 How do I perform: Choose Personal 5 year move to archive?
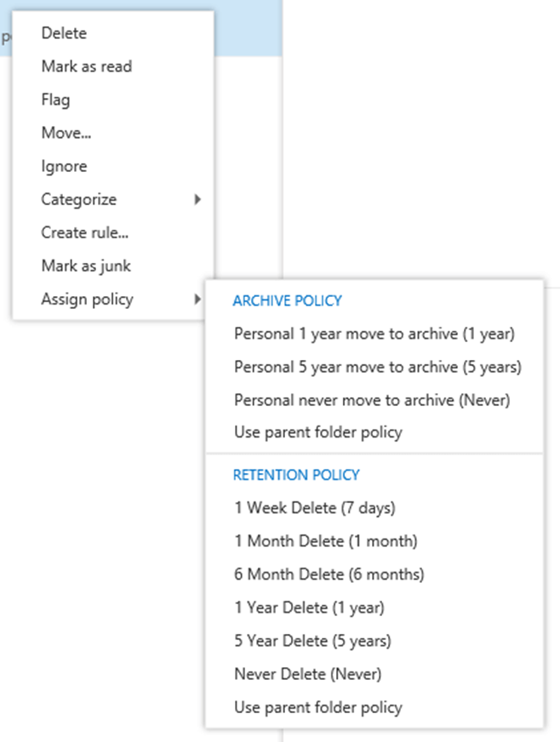pos(378,367)
